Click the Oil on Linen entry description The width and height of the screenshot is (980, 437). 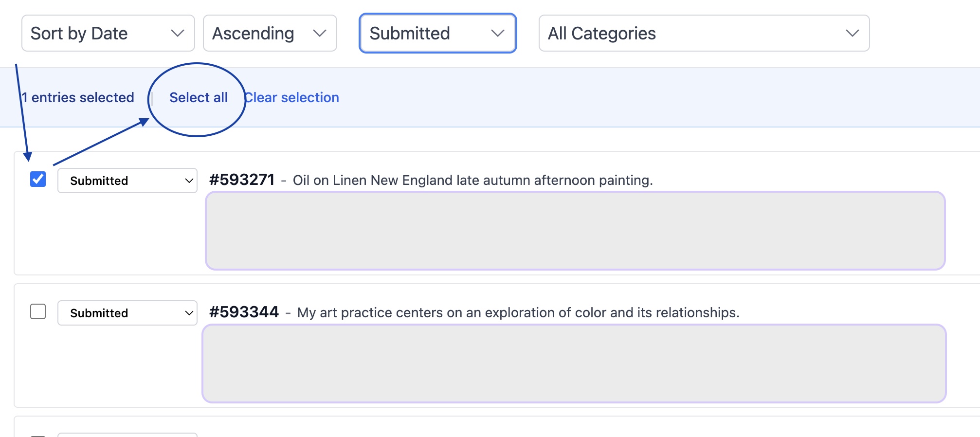click(x=472, y=180)
